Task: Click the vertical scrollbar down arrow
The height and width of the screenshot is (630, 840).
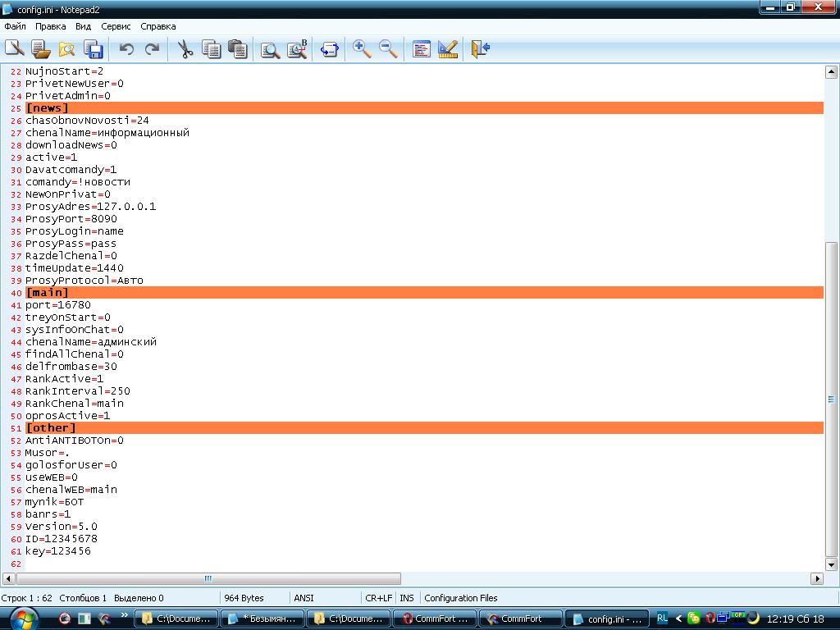Action: tap(831, 564)
